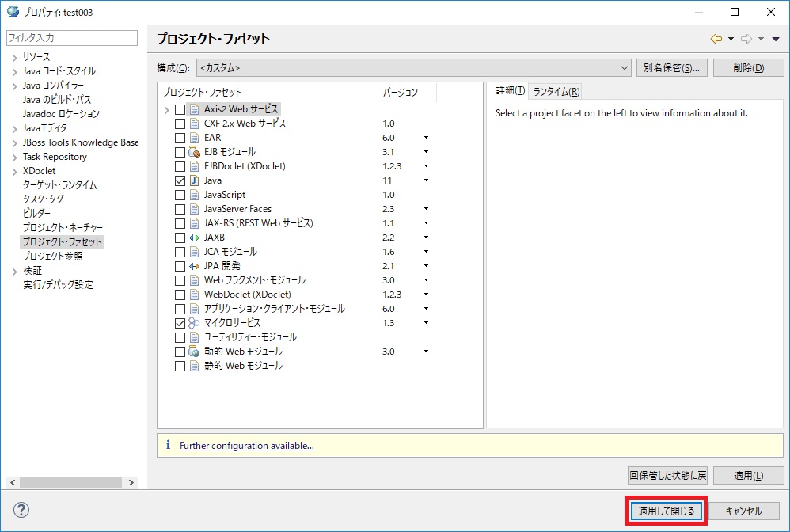This screenshot has width=790, height=532.
Task: Open the Java version dropdown arrow
Action: pyautogui.click(x=426, y=180)
